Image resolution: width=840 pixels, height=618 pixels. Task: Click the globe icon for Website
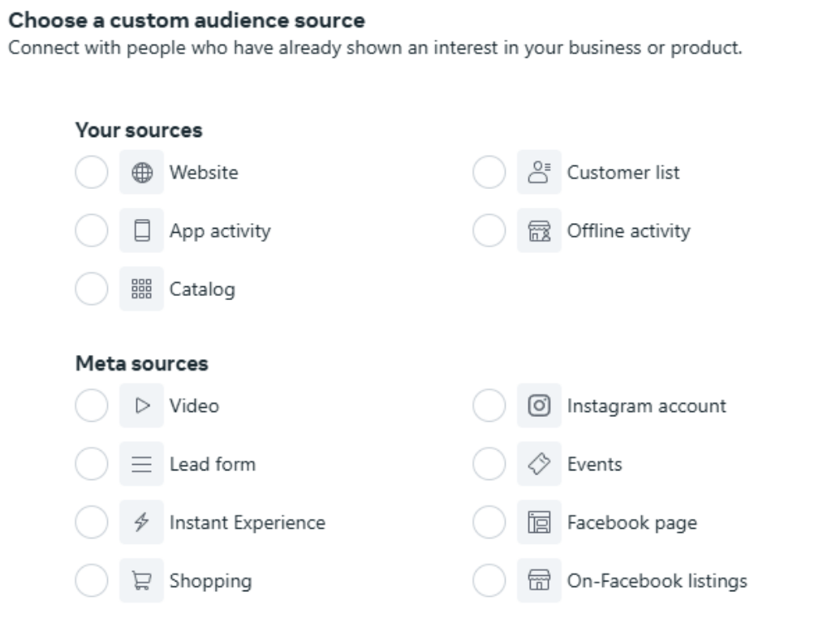click(141, 173)
